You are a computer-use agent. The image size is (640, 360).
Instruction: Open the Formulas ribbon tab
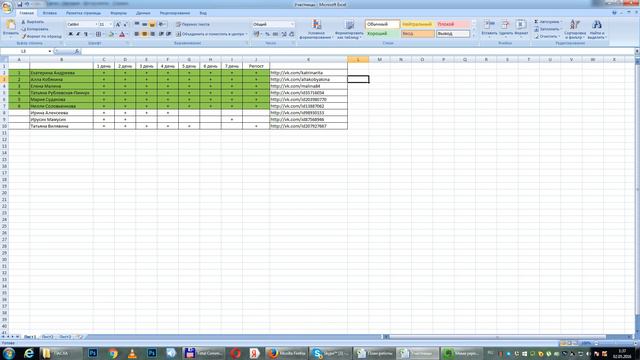point(118,13)
